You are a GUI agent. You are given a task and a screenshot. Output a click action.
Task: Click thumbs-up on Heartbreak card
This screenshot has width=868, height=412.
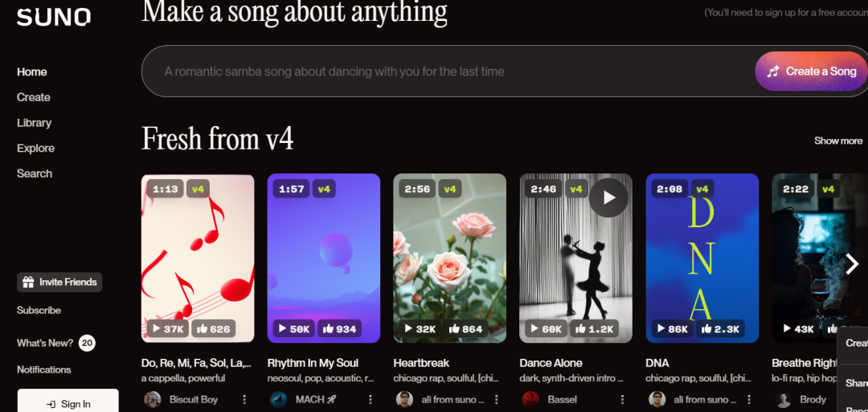point(465,329)
